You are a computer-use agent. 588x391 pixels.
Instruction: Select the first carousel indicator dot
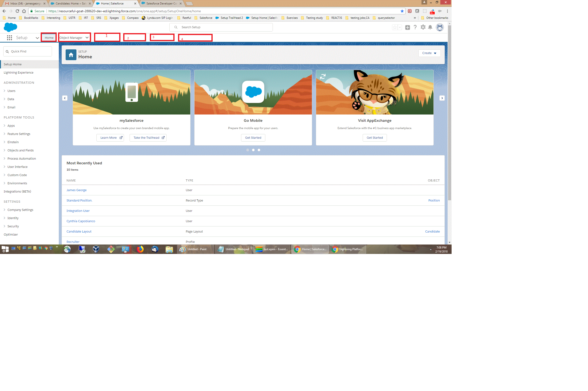[x=247, y=150]
